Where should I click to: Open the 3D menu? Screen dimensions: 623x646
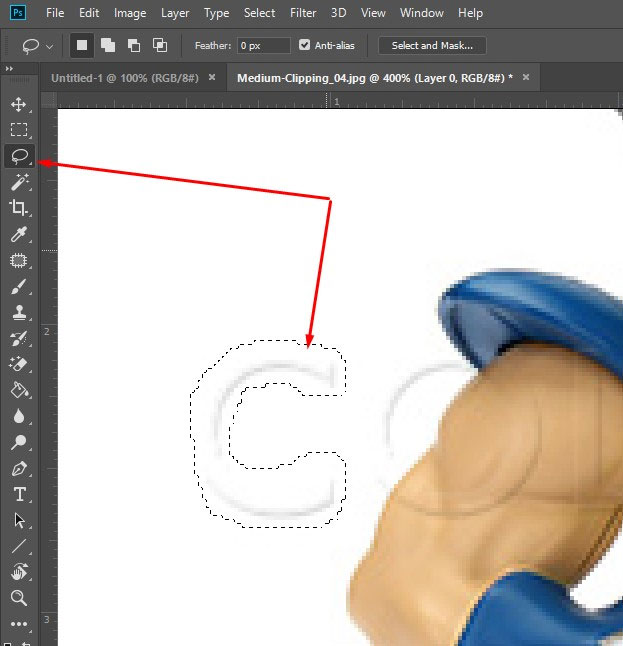tap(338, 13)
